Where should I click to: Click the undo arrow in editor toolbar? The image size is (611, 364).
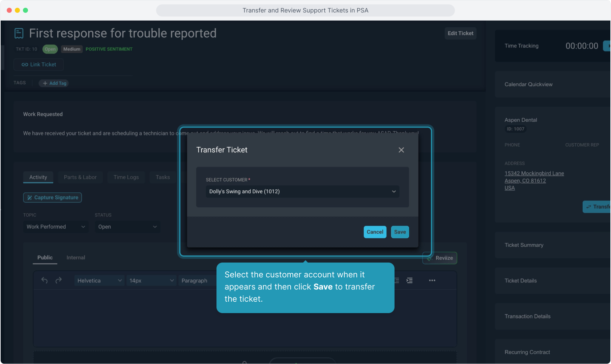click(x=45, y=280)
